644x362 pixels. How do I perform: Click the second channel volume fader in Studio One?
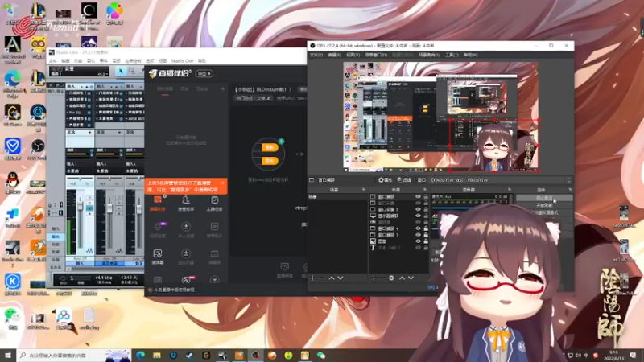coord(109,208)
